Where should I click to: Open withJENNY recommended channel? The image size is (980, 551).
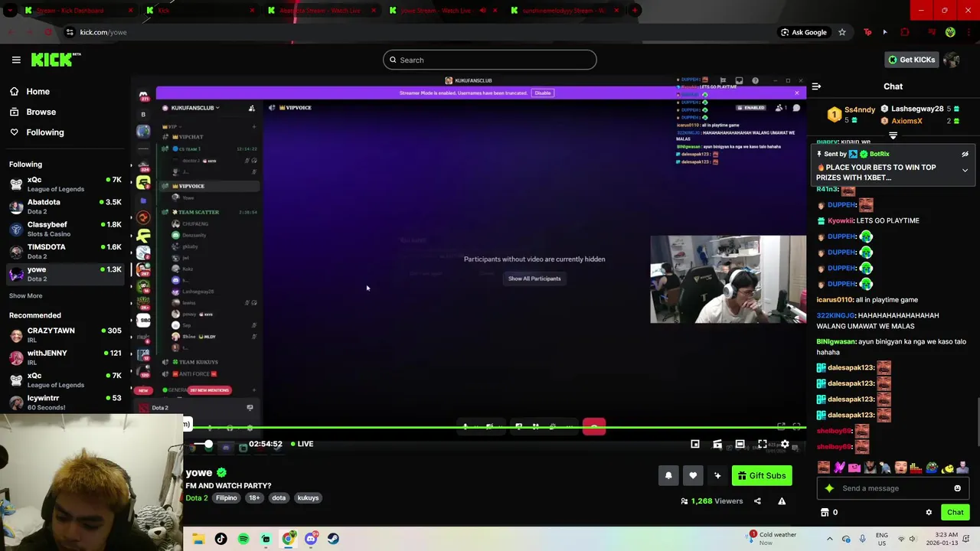point(65,357)
